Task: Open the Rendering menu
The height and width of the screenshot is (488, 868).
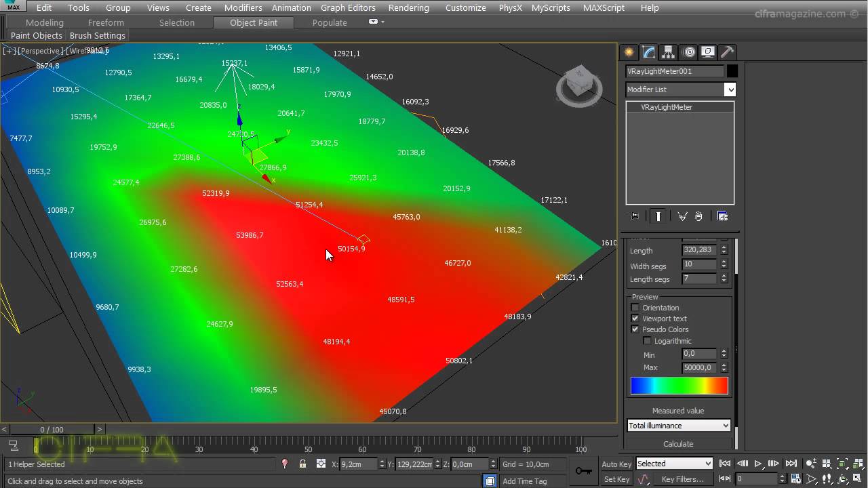Action: coord(408,7)
